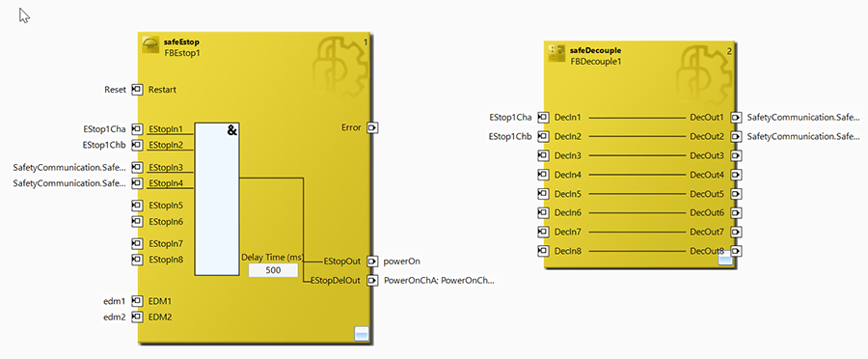The image size is (868, 359).
Task: Select the powerOn variable label
Action: [x=398, y=261]
